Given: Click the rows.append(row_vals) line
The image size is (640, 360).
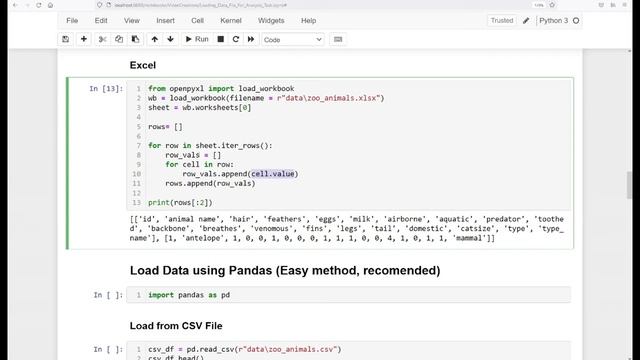Looking at the screenshot, I should click(210, 183).
